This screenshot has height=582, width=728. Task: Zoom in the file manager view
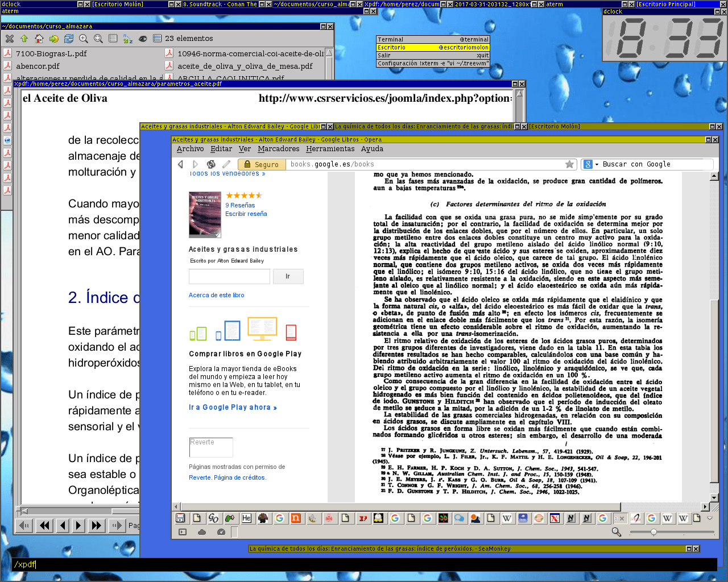pyautogui.click(x=84, y=39)
